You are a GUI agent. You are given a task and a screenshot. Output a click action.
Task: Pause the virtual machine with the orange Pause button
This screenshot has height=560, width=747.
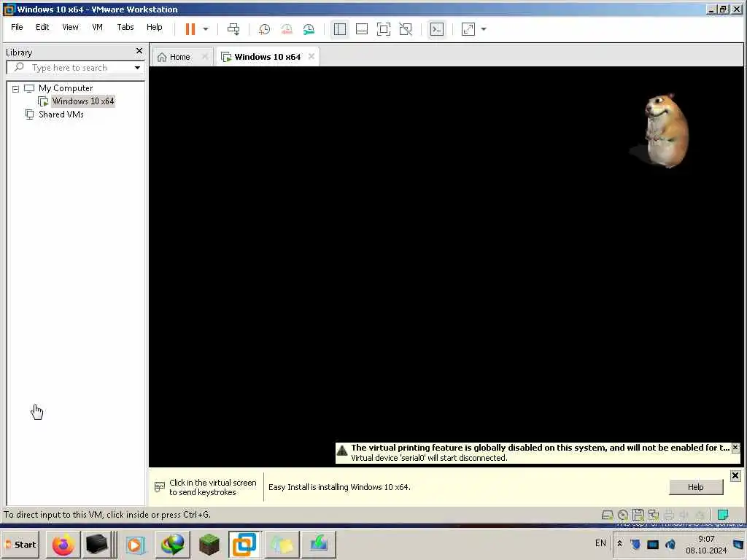190,29
